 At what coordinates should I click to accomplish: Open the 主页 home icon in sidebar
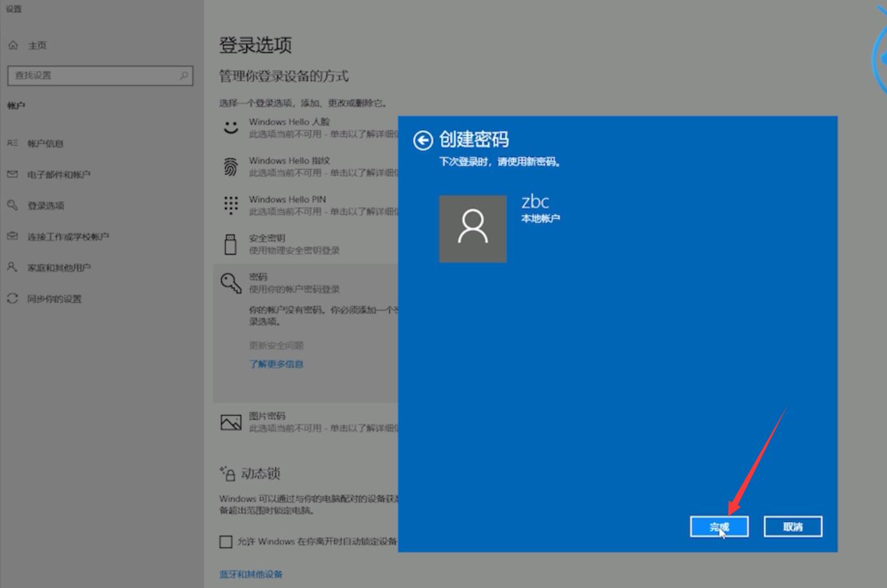14,45
